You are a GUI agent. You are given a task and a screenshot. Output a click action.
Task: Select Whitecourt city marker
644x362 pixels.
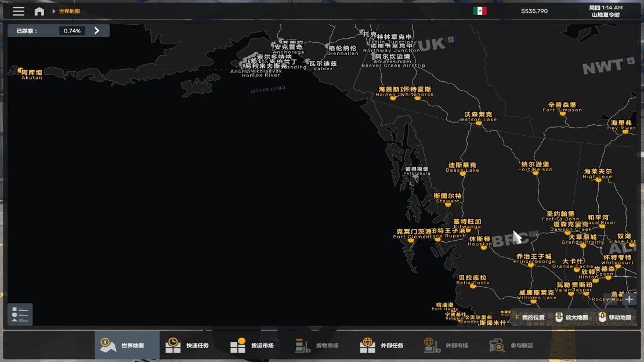point(618,266)
